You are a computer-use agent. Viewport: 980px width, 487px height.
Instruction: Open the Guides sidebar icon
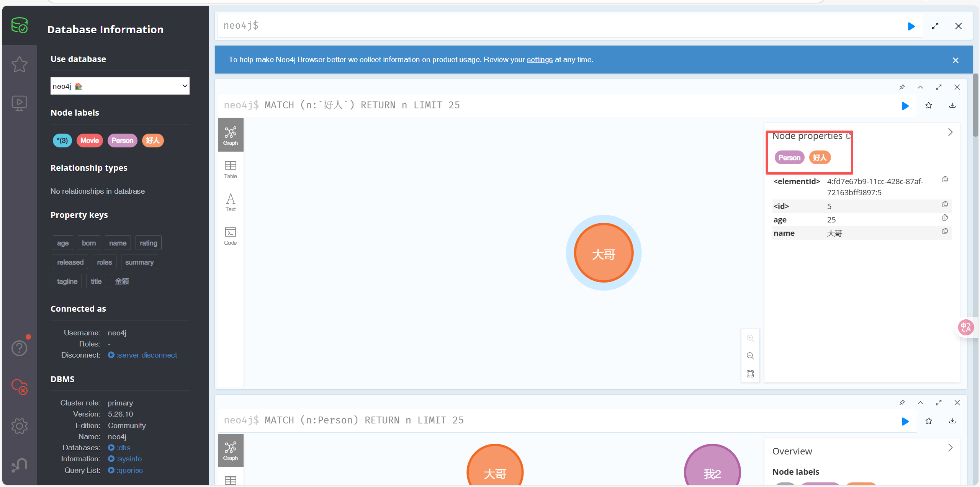coord(19,103)
